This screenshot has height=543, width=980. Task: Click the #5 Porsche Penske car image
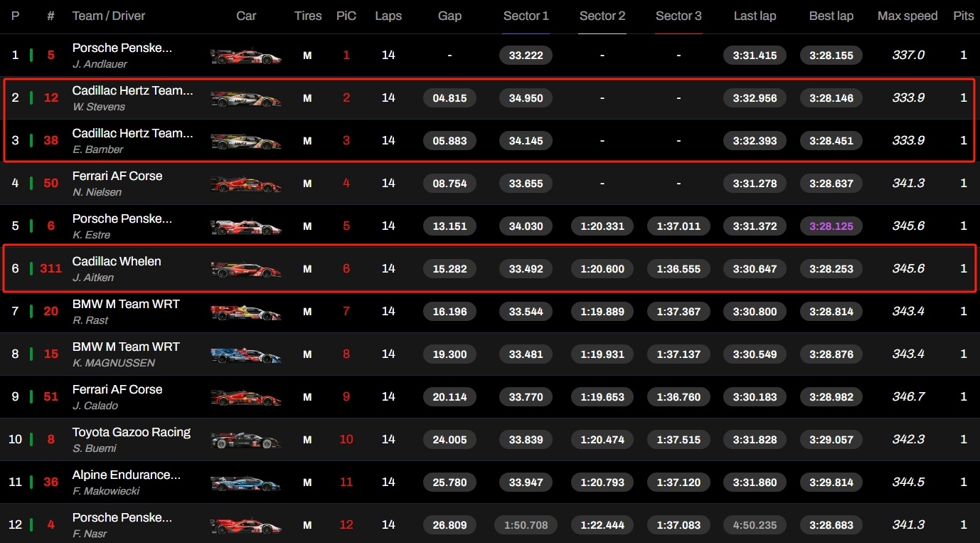246,56
